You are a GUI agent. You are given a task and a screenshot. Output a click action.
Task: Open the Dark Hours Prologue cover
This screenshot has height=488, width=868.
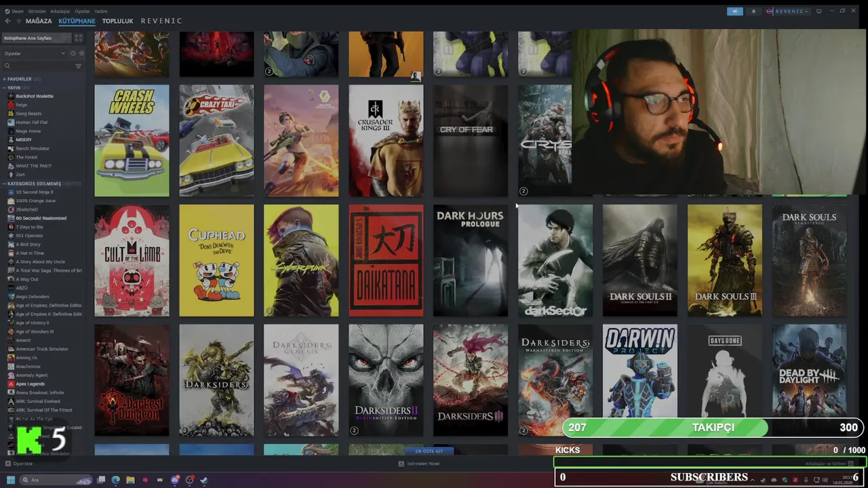(x=471, y=260)
